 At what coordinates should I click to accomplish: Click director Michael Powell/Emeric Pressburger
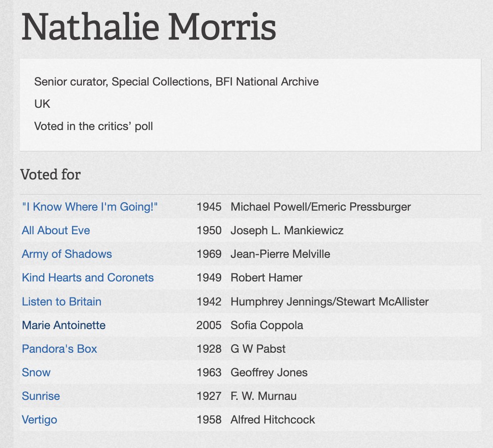(321, 207)
